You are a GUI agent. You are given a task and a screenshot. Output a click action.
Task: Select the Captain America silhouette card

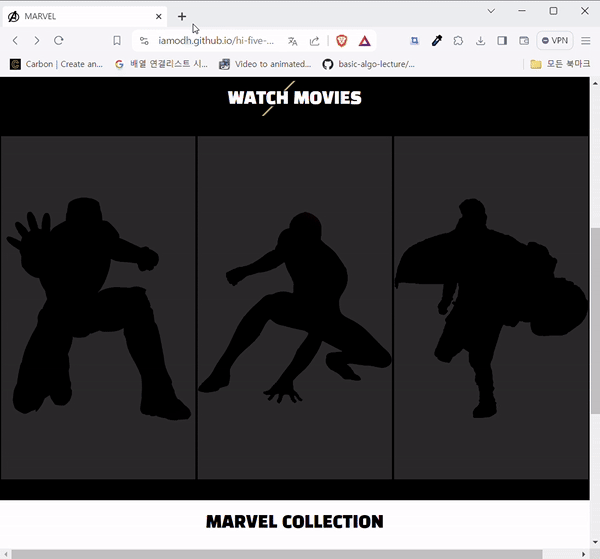pyautogui.click(x=491, y=308)
